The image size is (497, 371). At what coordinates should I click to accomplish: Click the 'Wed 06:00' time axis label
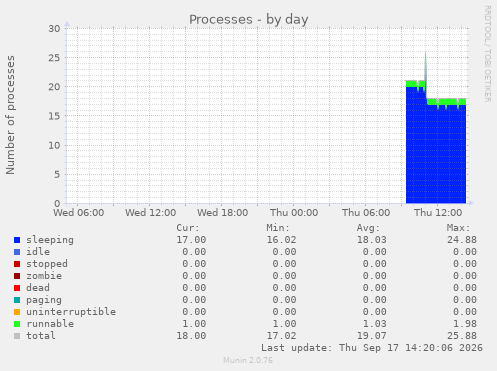point(79,213)
